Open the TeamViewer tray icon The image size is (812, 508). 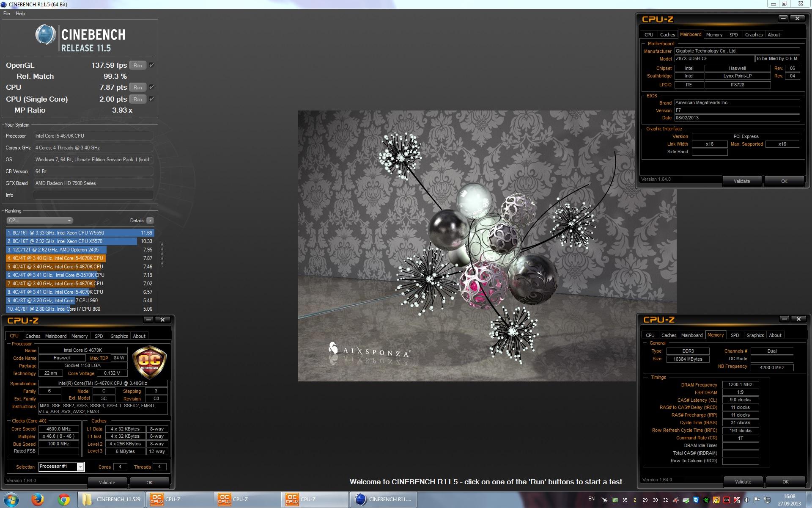point(696,500)
